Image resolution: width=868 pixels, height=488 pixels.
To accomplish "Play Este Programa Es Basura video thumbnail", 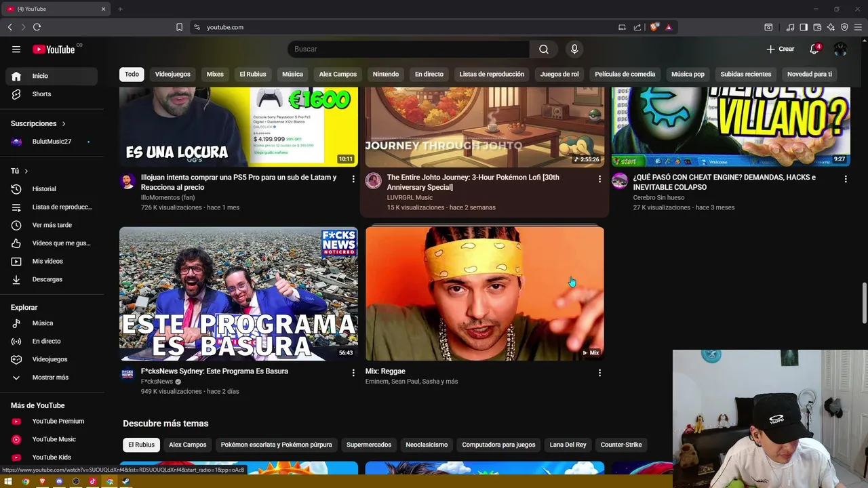I will [239, 293].
